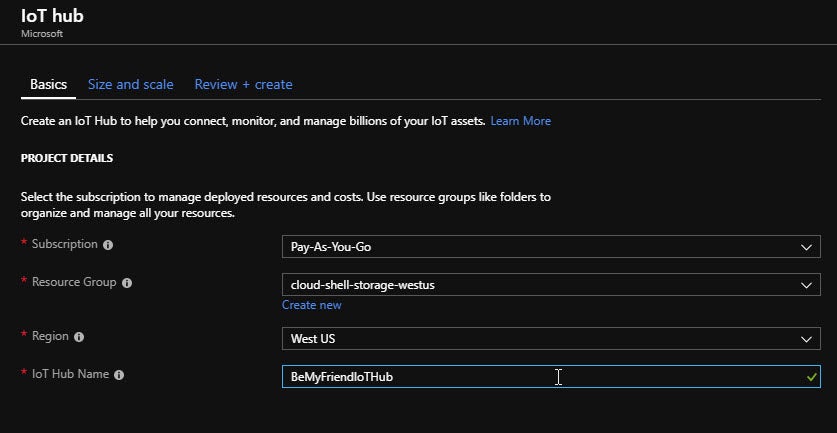Click the info icon beside Subscription

(x=108, y=245)
